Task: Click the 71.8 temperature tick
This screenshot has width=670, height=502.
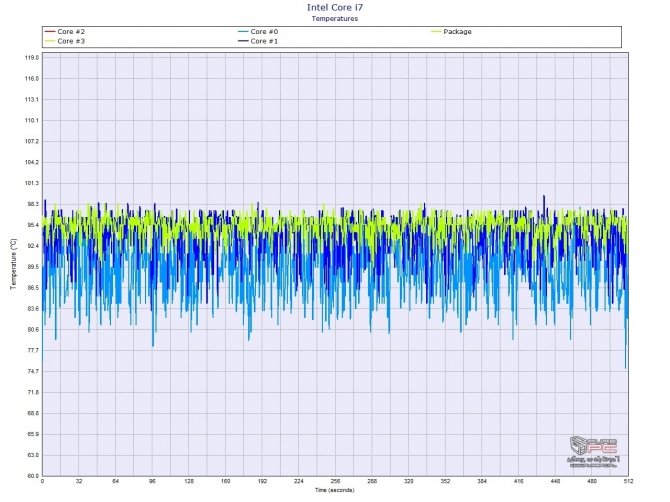Action: point(33,392)
